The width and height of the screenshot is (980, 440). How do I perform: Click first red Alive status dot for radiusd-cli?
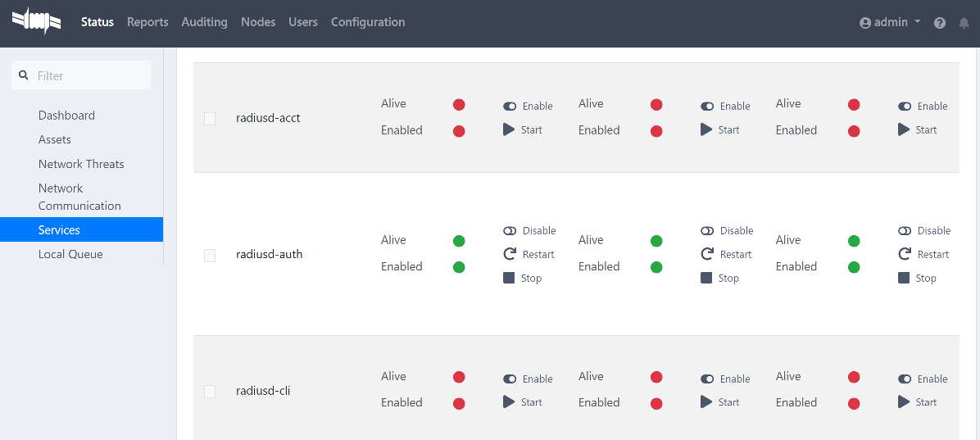(459, 377)
